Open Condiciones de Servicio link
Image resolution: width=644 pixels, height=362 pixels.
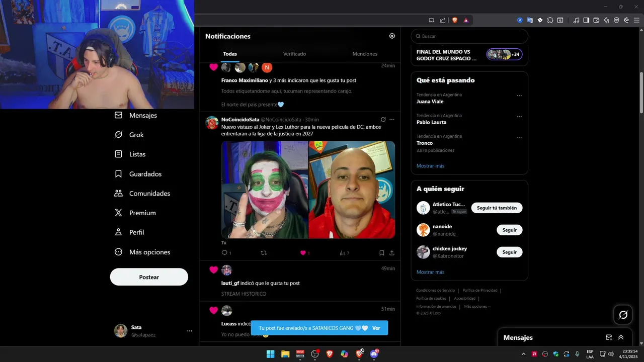pyautogui.click(x=435, y=290)
